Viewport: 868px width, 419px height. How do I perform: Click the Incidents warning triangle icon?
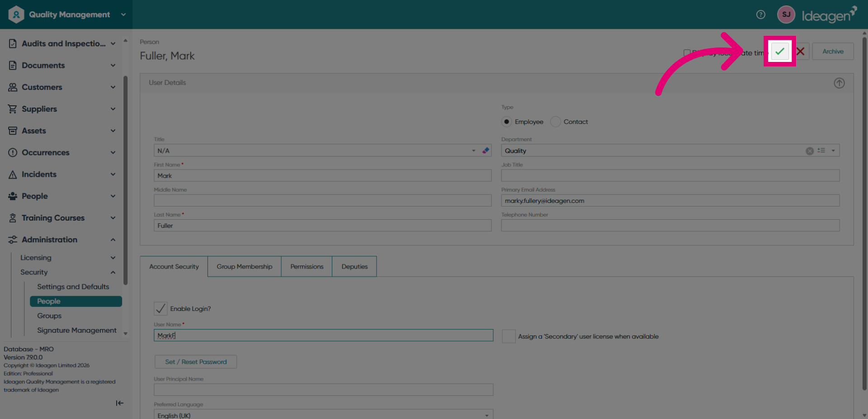(13, 174)
